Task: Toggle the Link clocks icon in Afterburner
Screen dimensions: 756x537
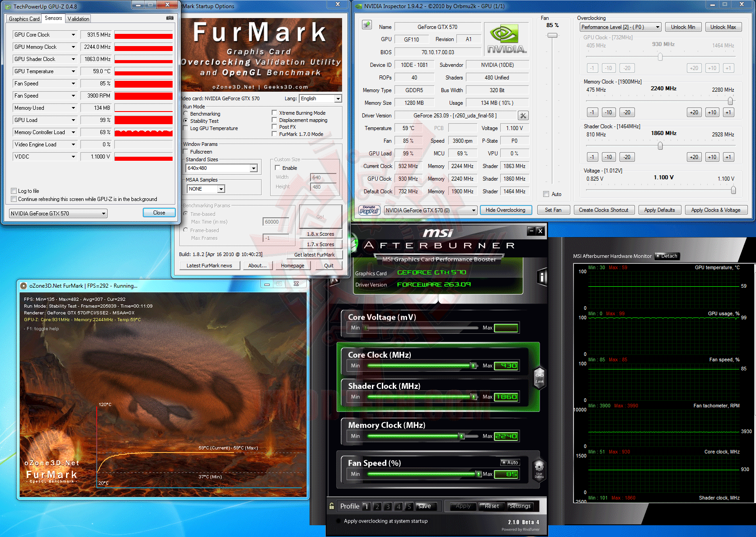Action: tap(540, 377)
